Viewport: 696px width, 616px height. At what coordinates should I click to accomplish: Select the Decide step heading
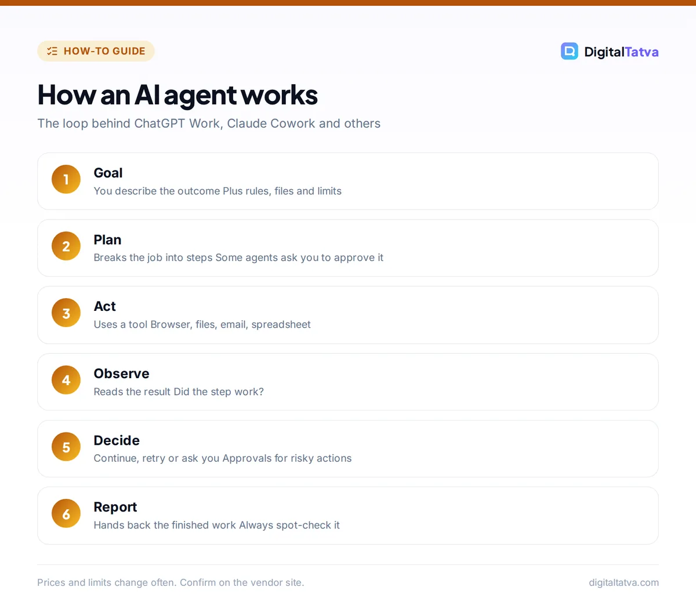[117, 440]
